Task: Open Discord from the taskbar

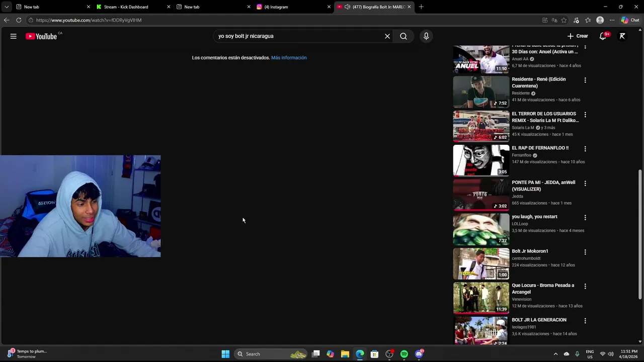Action: coord(419,354)
